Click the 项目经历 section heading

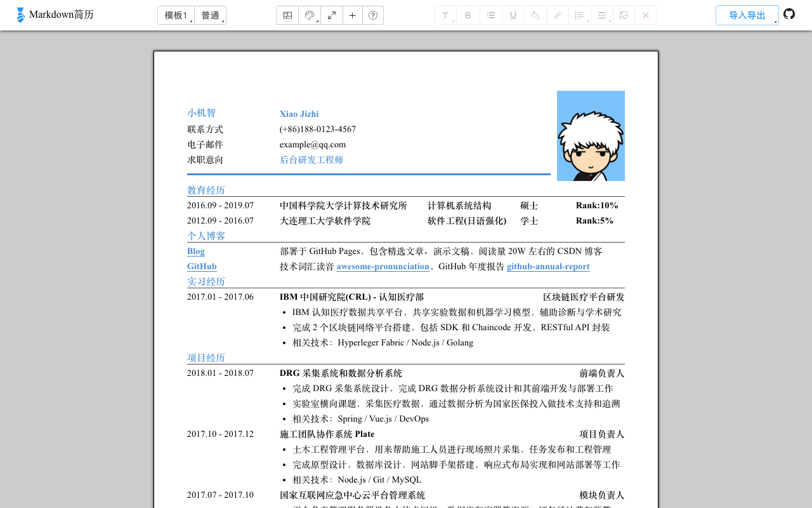[206, 358]
